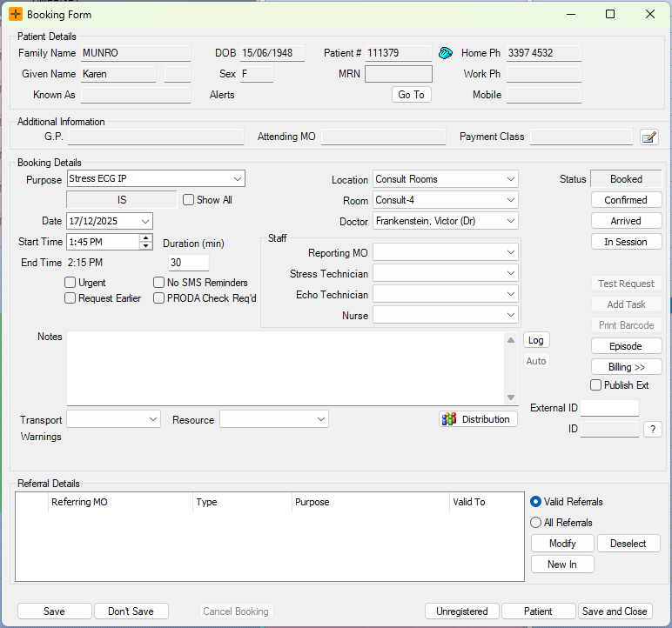The width and height of the screenshot is (672, 628).
Task: Increase Start Time with up spinner arrow
Action: point(145,237)
